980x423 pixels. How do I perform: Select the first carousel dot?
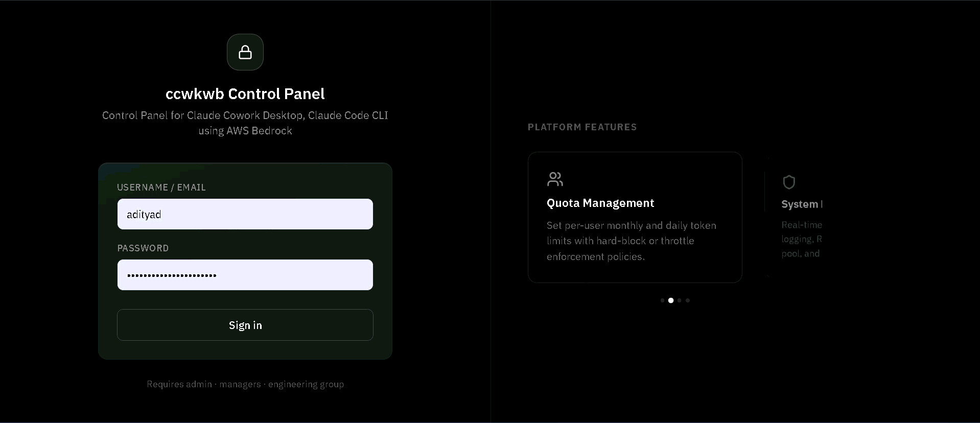tap(662, 300)
